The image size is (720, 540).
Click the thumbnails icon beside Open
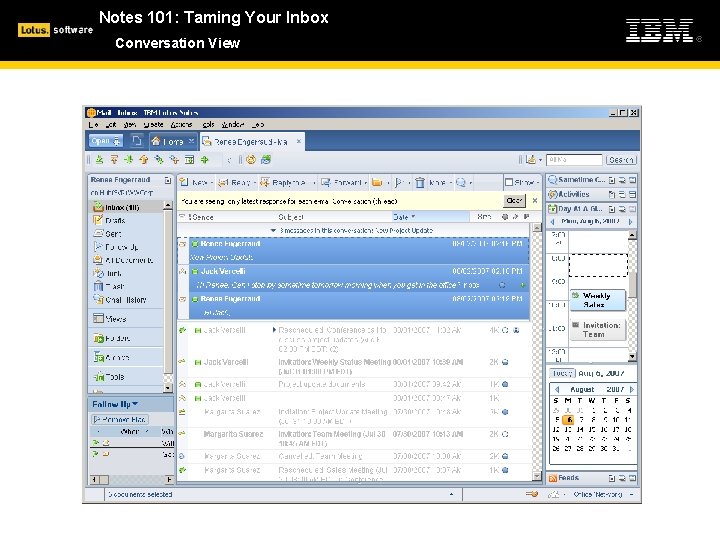[136, 141]
